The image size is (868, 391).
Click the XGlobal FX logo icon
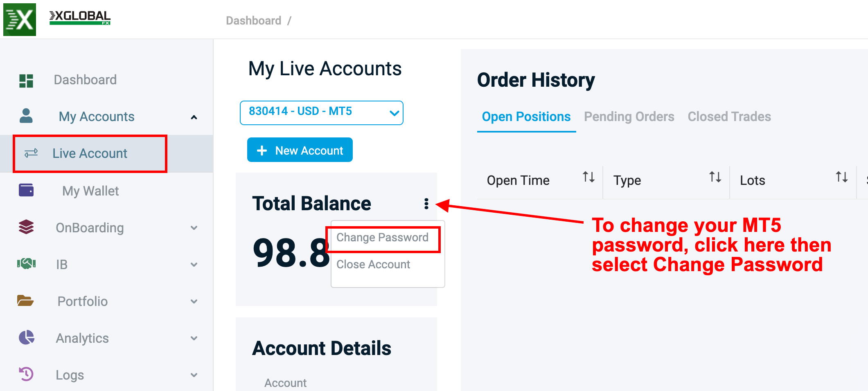pyautogui.click(x=20, y=20)
